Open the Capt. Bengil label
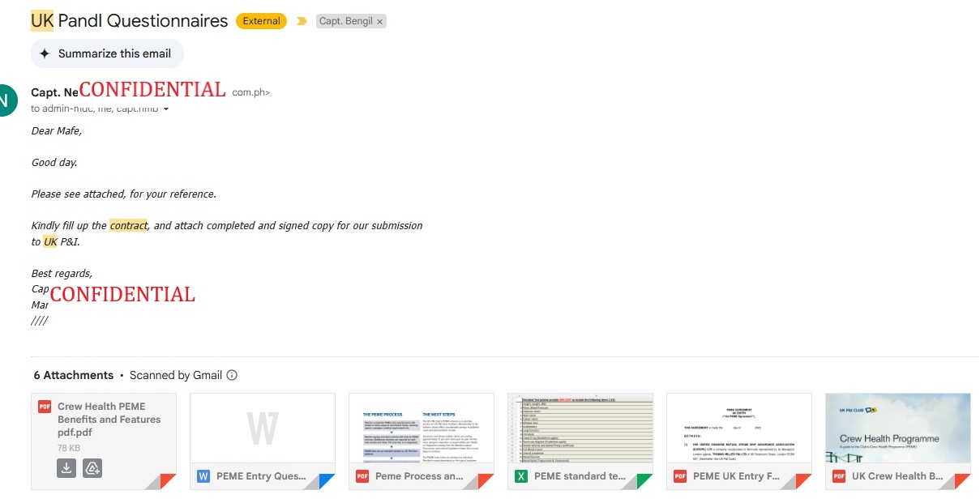The image size is (980, 503). pyautogui.click(x=345, y=22)
